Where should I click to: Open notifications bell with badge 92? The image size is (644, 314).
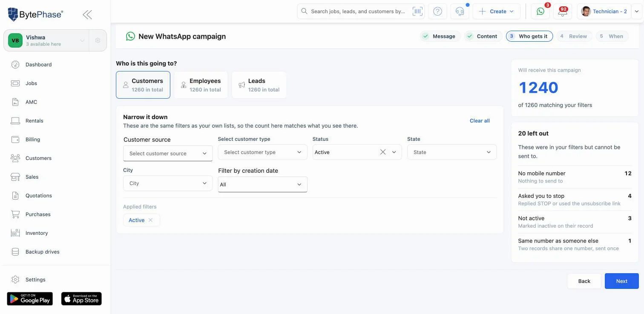click(x=563, y=11)
